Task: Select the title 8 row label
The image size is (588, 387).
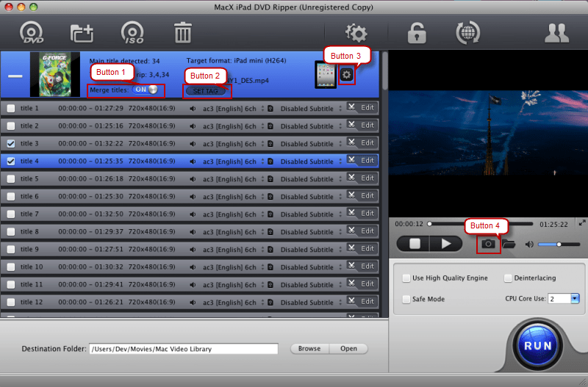Action: [29, 231]
